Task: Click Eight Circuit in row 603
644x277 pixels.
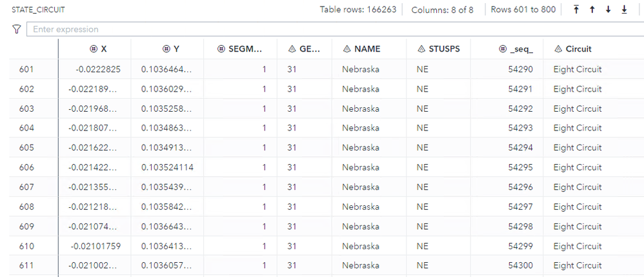Action: (x=578, y=109)
